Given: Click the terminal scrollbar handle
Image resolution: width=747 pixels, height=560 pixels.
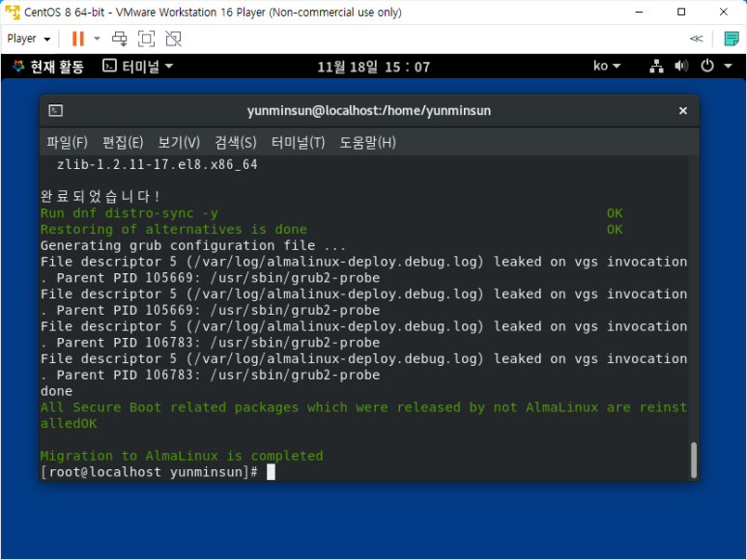Looking at the screenshot, I should pos(694,461).
